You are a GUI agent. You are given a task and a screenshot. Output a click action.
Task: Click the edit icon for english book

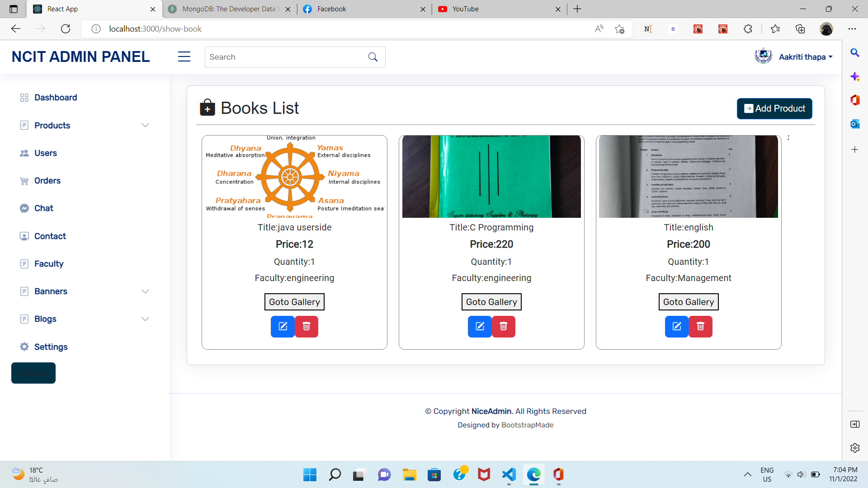tap(677, 326)
